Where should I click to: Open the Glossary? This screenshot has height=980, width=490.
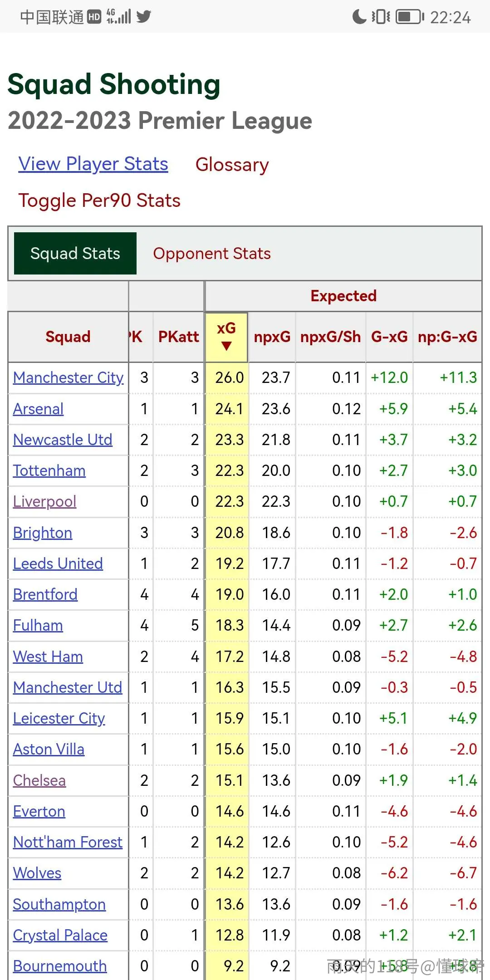(232, 164)
